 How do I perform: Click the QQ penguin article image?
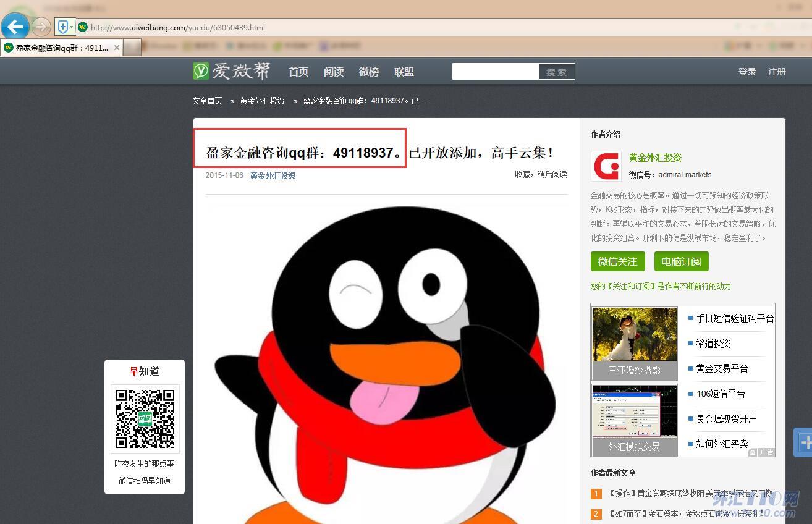386,365
